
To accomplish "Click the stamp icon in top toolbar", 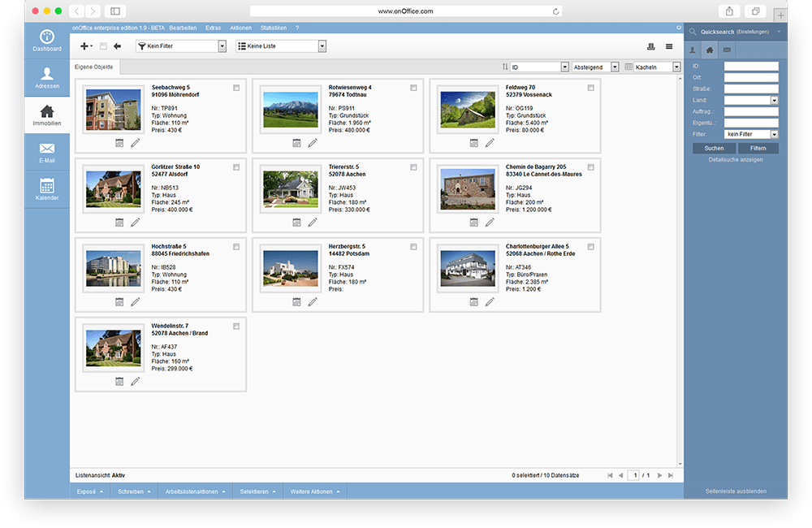I will click(650, 46).
